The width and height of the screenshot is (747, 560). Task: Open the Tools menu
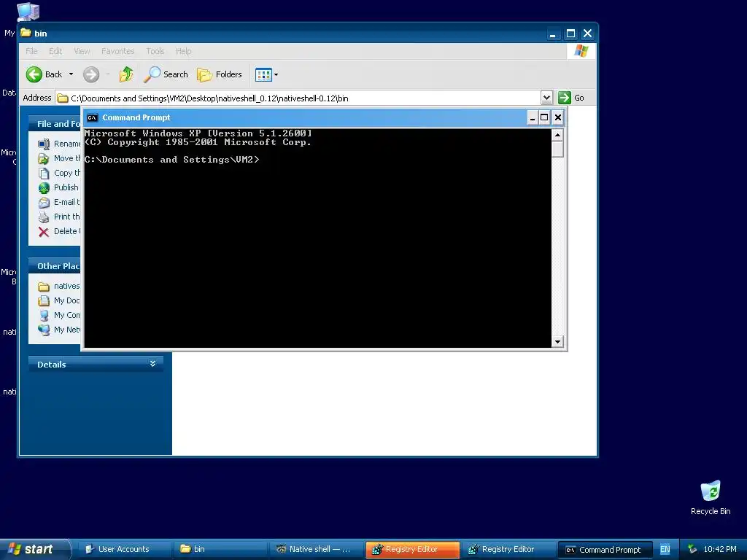[x=155, y=51]
